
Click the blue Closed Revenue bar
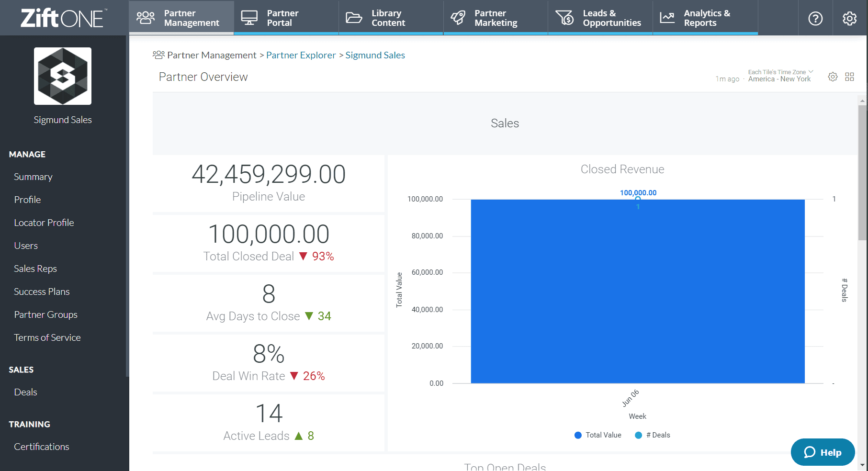(x=638, y=291)
